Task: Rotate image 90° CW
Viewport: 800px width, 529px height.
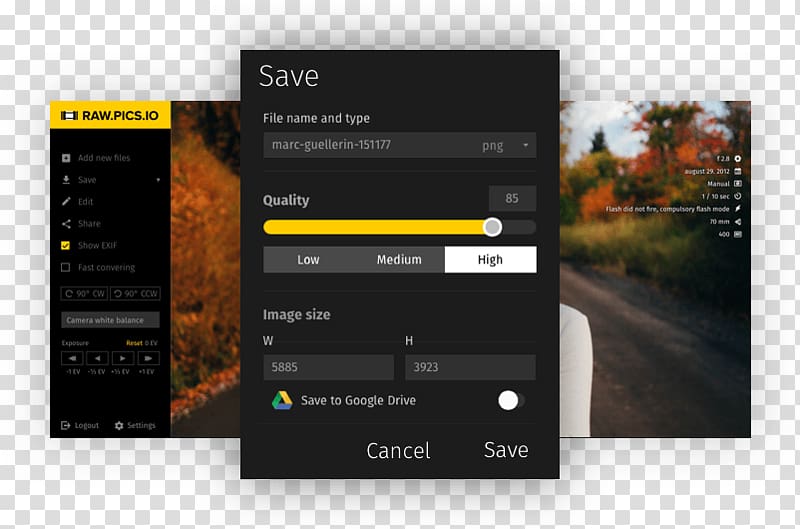Action: tap(84, 293)
